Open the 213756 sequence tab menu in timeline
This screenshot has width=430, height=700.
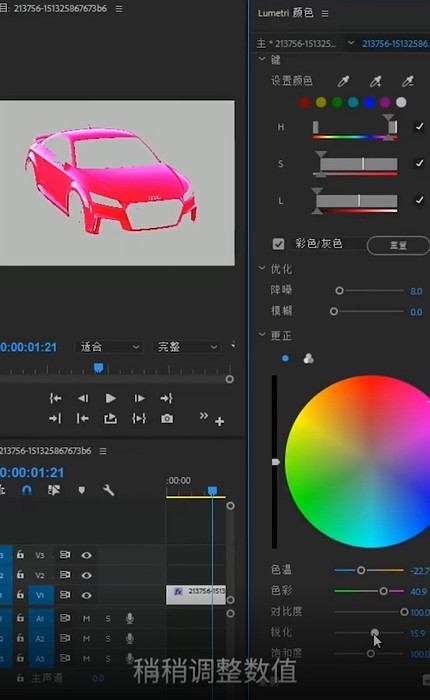[103, 451]
